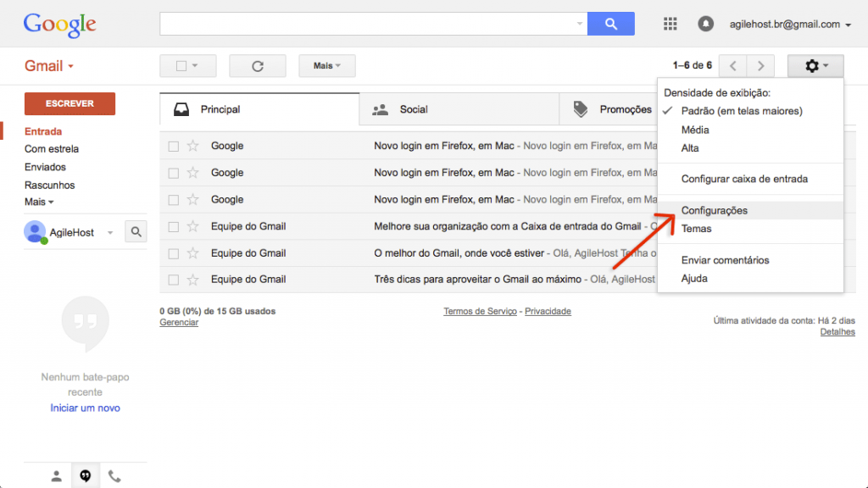Star the 'Melhore sua organização' email
This screenshot has height=488, width=868.
(192, 226)
